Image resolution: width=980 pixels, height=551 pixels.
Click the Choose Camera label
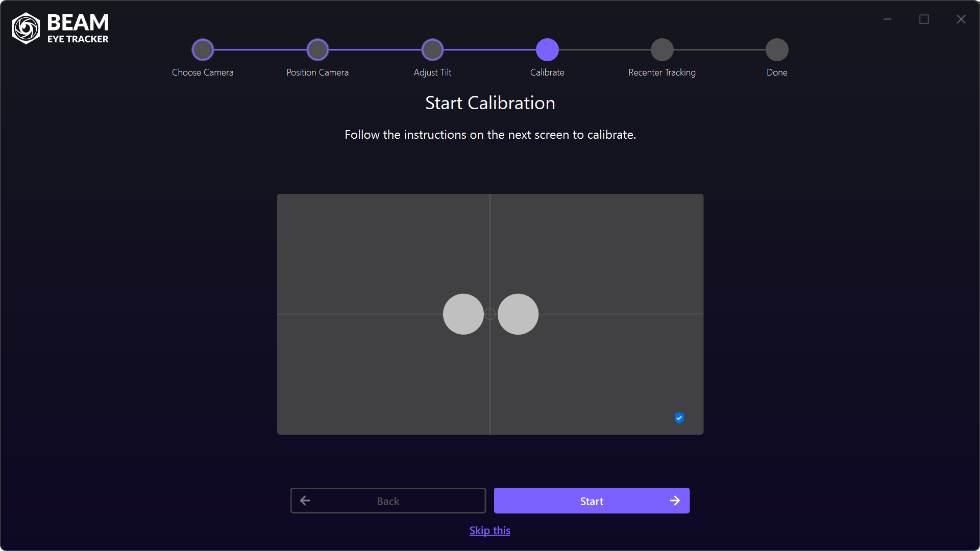click(203, 72)
